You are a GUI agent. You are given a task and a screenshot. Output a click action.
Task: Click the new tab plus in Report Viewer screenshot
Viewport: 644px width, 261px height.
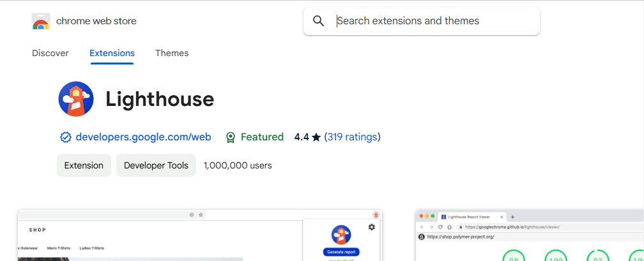[512, 217]
